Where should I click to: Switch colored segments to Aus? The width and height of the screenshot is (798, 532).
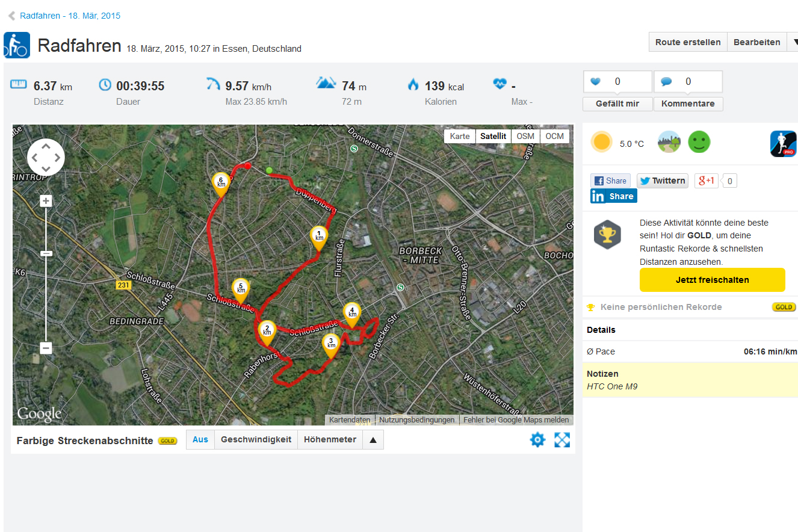point(200,440)
